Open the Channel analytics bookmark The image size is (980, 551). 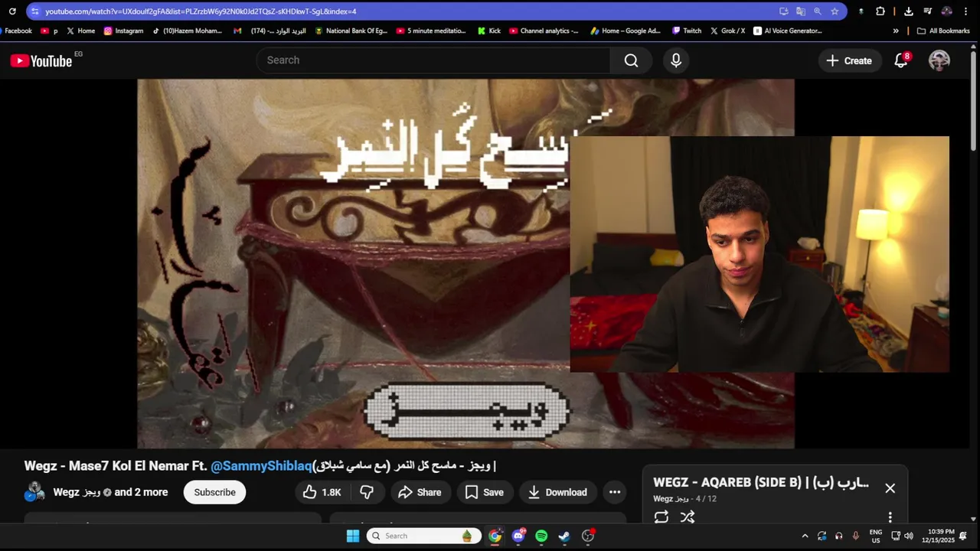(x=544, y=31)
